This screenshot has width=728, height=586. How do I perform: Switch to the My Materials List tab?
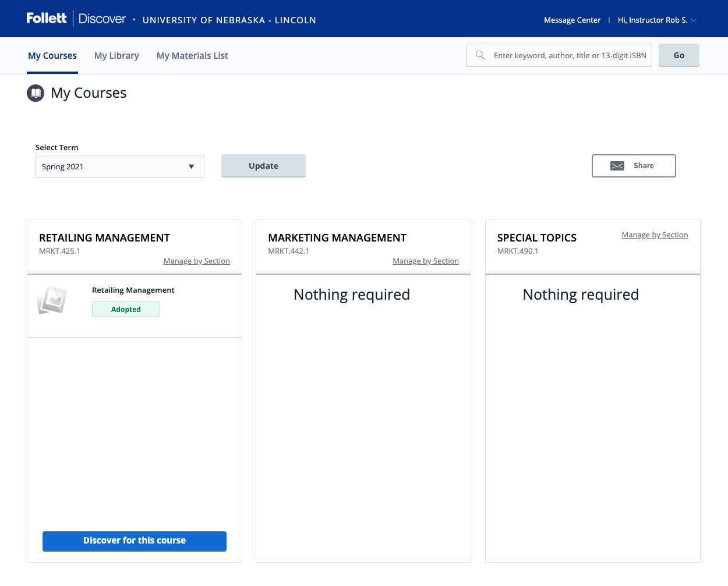click(x=192, y=56)
